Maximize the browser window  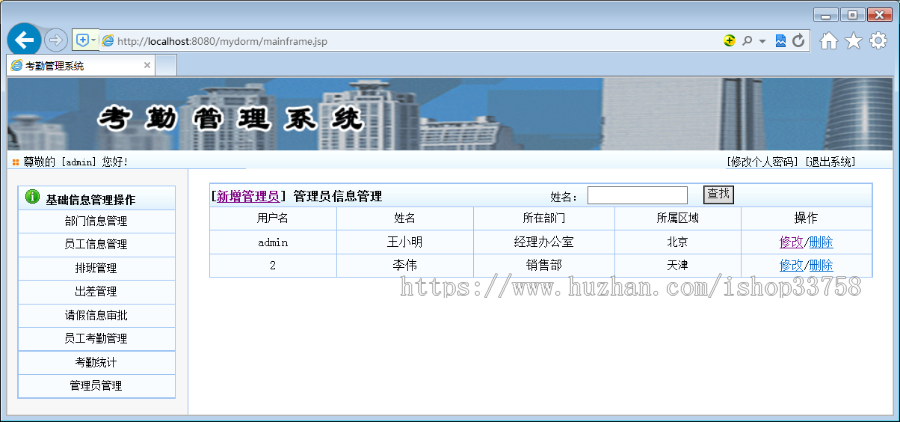click(x=852, y=14)
